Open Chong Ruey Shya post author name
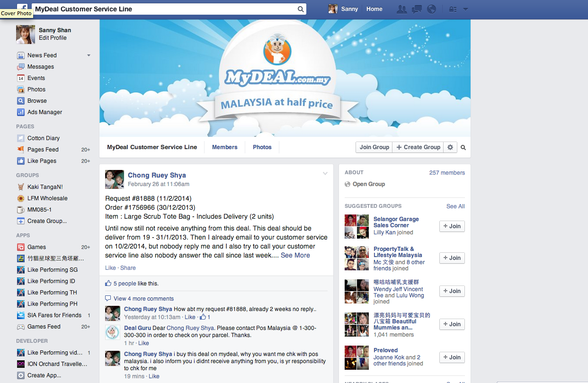 157,175
